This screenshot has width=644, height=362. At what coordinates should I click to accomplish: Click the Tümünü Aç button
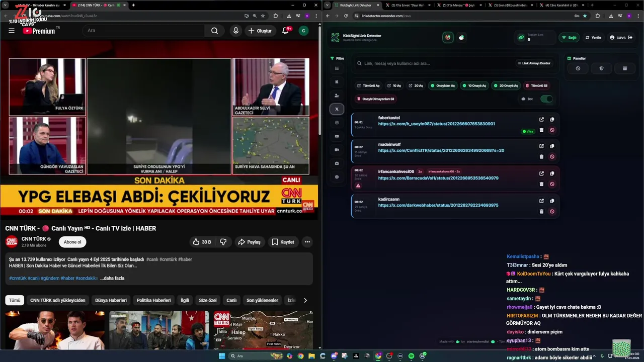pyautogui.click(x=368, y=85)
